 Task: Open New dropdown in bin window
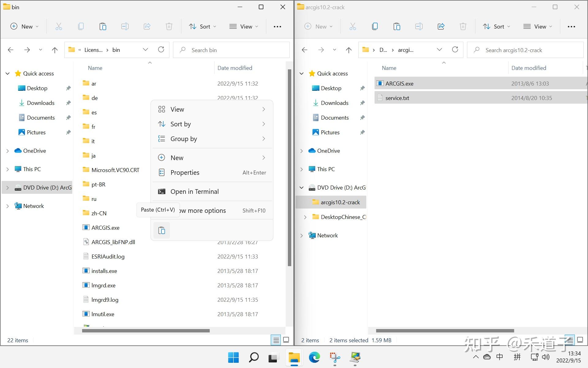[24, 27]
